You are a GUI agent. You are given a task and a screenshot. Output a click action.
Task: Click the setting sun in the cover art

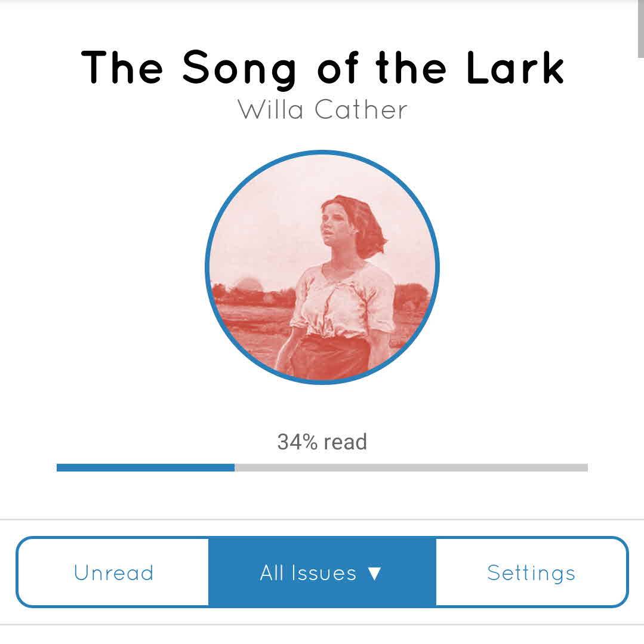[x=245, y=285]
